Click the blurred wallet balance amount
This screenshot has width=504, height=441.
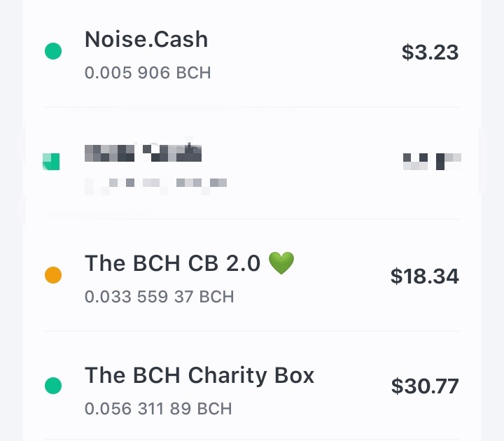coord(433,162)
